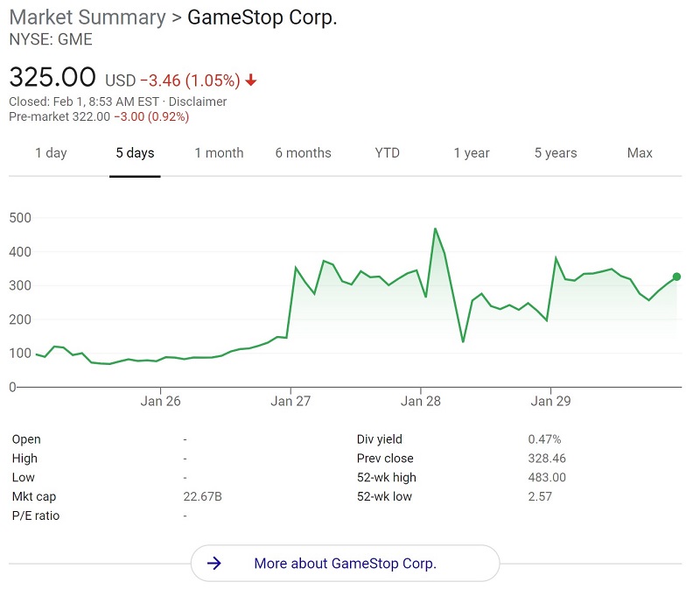This screenshot has height=589, width=700.
Task: Click the arrow icon in More about button
Action: [x=214, y=564]
